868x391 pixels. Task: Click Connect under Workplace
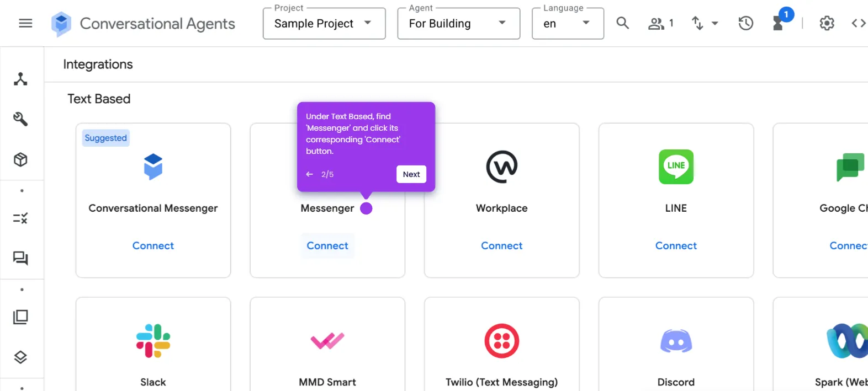[x=501, y=245]
